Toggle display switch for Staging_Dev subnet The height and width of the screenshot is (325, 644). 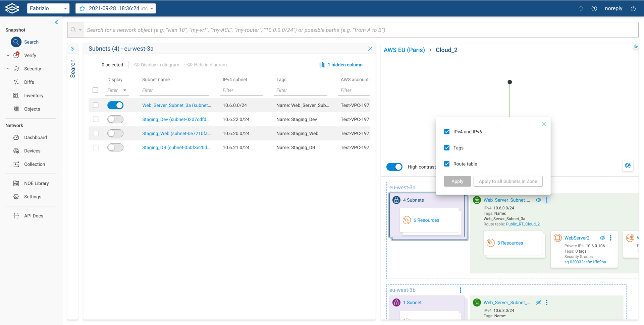[115, 119]
